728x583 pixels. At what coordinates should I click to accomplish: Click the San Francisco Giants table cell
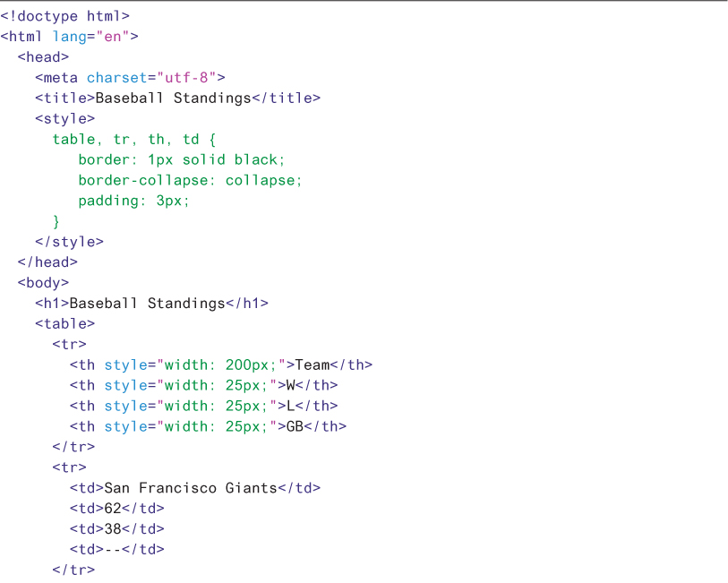point(194,489)
